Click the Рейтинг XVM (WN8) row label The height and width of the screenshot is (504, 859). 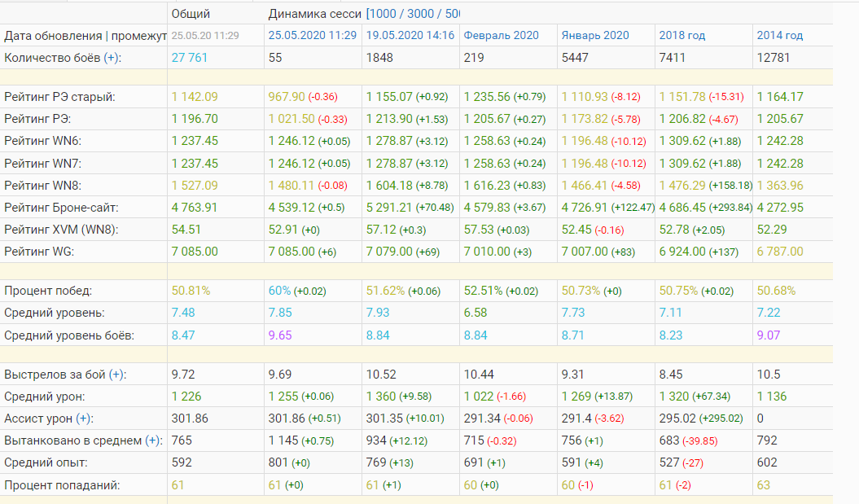(x=61, y=230)
